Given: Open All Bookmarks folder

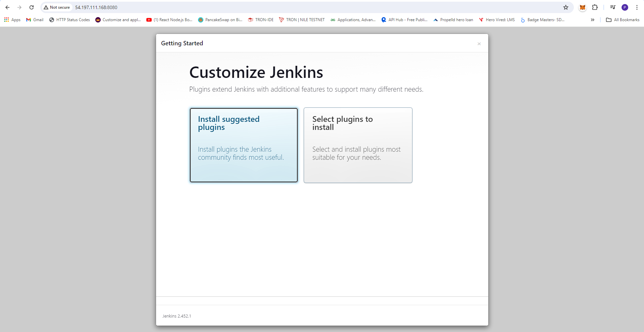Looking at the screenshot, I should (x=623, y=20).
